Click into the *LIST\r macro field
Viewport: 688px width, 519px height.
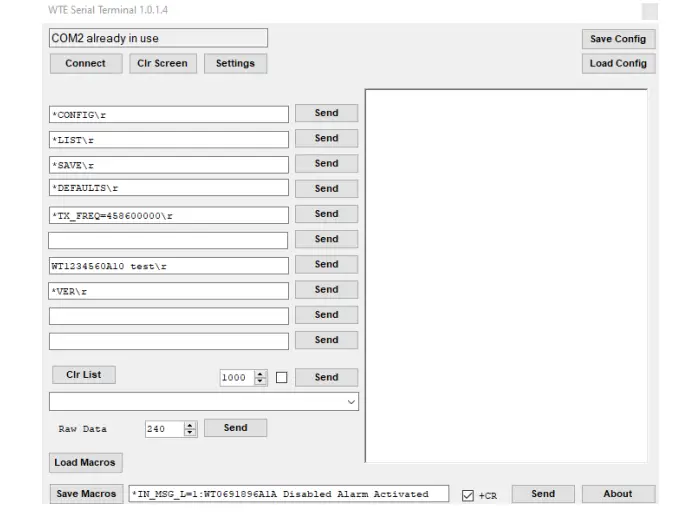(169, 140)
